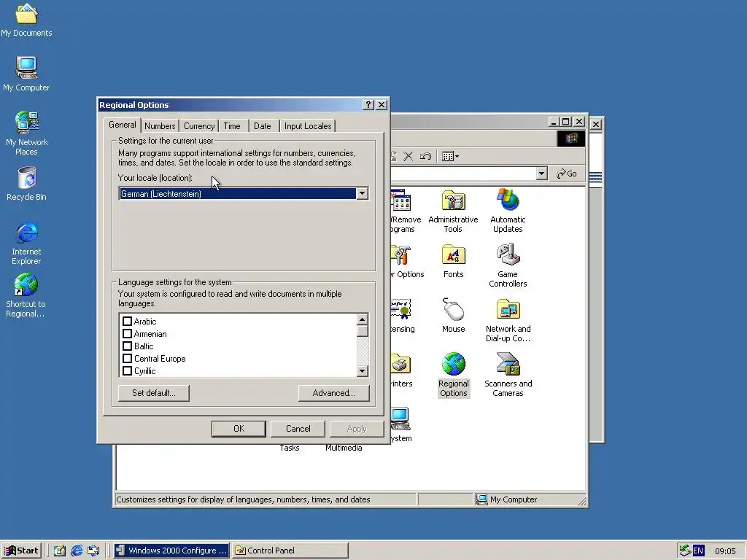The width and height of the screenshot is (747, 560).
Task: Switch to Windows 2000 Configure taskbar button
Action: 171,551
